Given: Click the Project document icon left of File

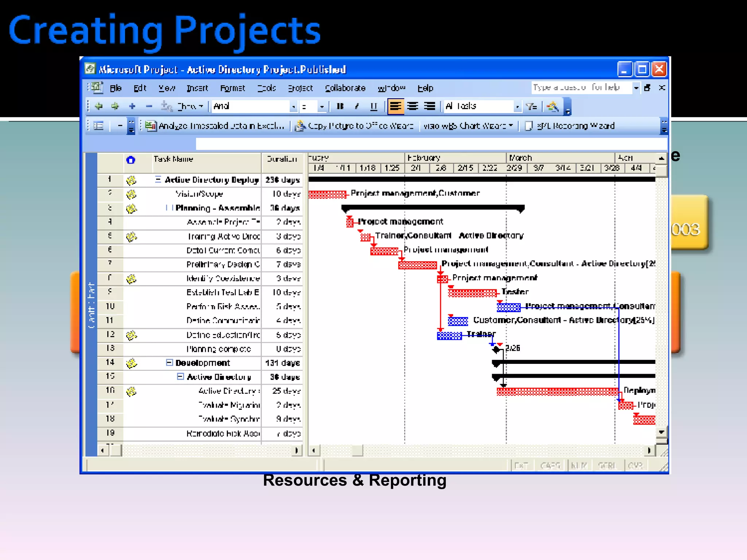Looking at the screenshot, I should 97,87.
